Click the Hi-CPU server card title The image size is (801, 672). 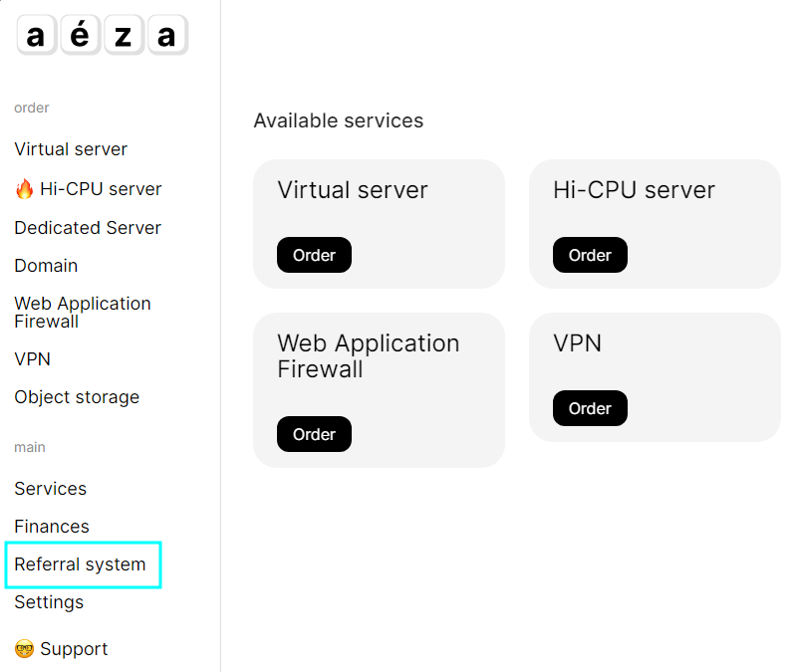coord(634,190)
